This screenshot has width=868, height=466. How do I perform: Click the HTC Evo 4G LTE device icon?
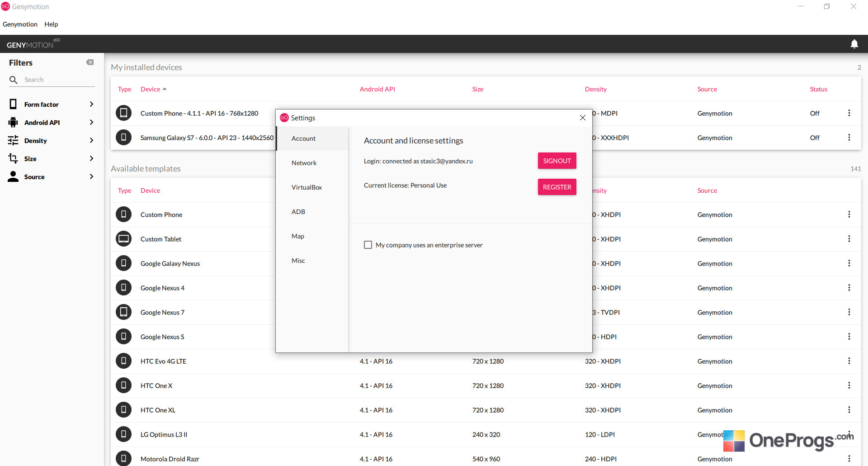point(123,361)
